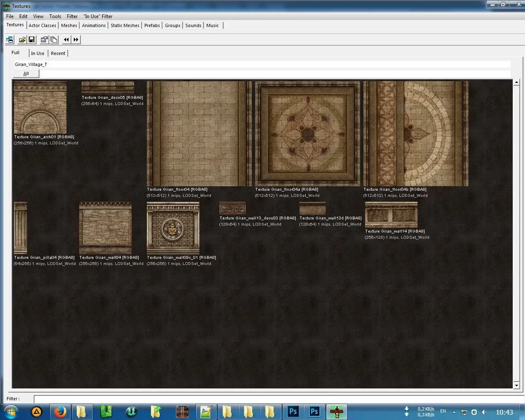The height and width of the screenshot is (420, 525).
Task: Select the Giran_pilla04 texture thumbnail
Action: pyautogui.click(x=21, y=228)
